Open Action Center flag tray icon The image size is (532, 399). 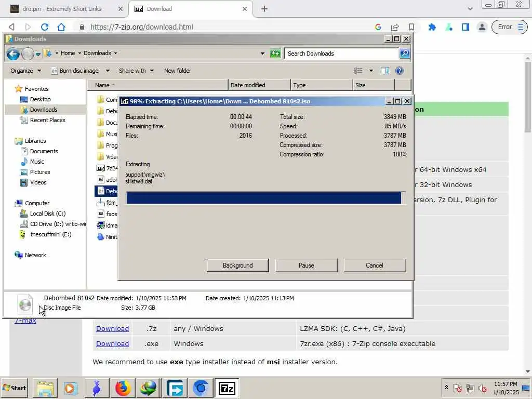pos(457,388)
